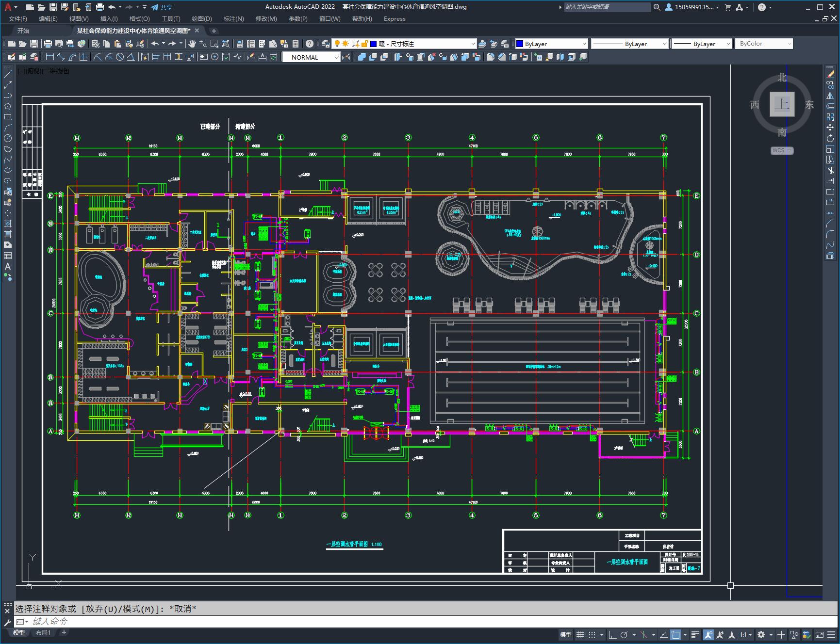This screenshot has height=644, width=840.
Task: Click the Center Mark tool
Action: coord(214,57)
